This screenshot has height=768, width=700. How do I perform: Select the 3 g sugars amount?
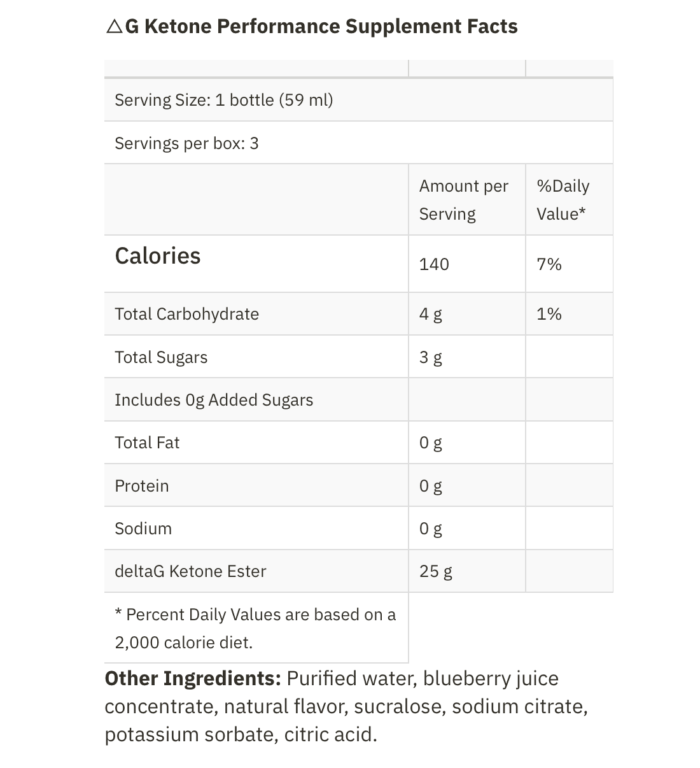(x=430, y=357)
